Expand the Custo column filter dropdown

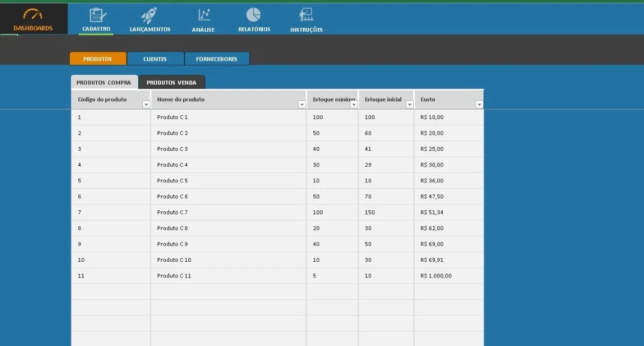(479, 105)
